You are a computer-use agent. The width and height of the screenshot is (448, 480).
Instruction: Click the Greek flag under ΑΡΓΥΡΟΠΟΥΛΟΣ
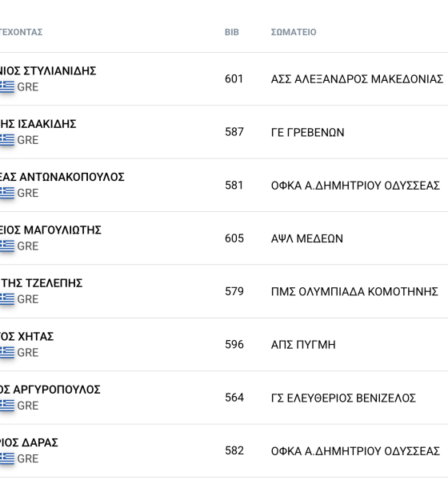pyautogui.click(x=7, y=406)
